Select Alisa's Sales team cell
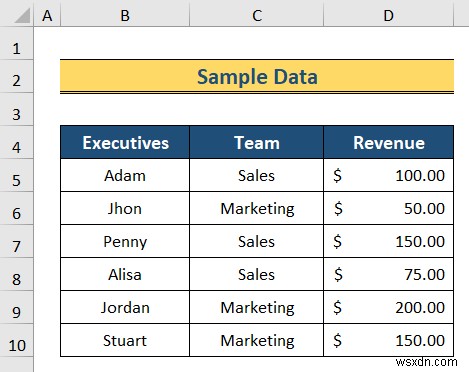This screenshot has height=372, width=469. point(256,274)
